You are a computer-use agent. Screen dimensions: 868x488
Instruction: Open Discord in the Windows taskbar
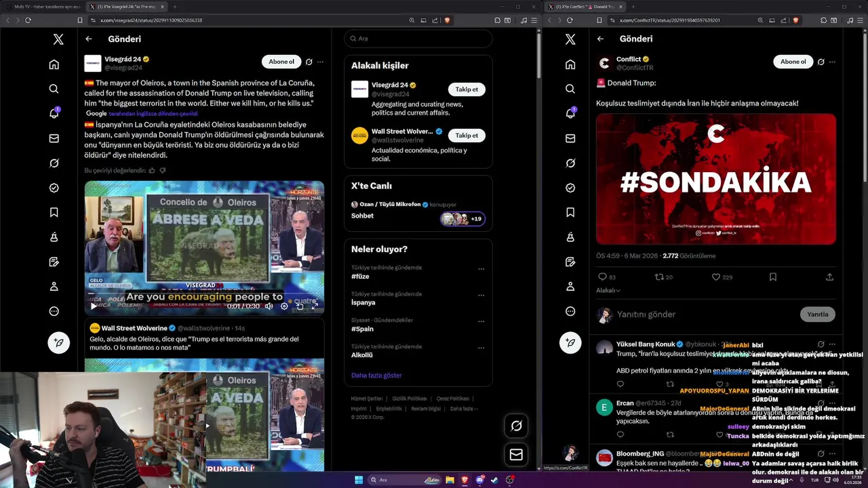point(479,480)
